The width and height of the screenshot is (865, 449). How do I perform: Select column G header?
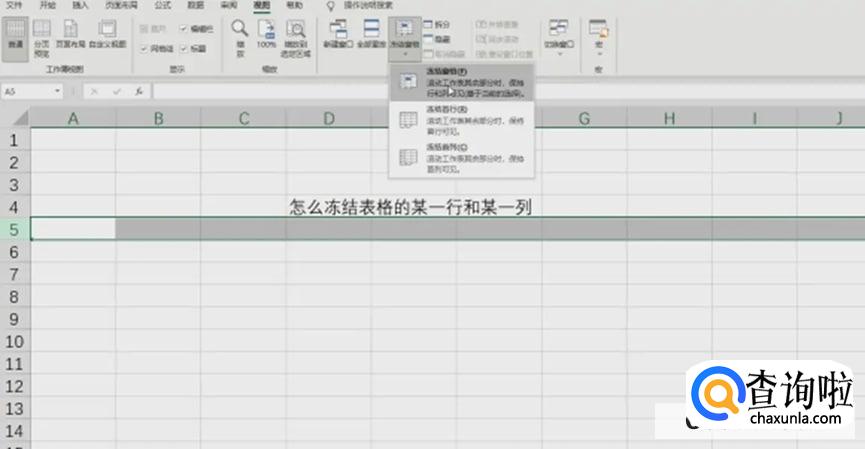click(584, 118)
